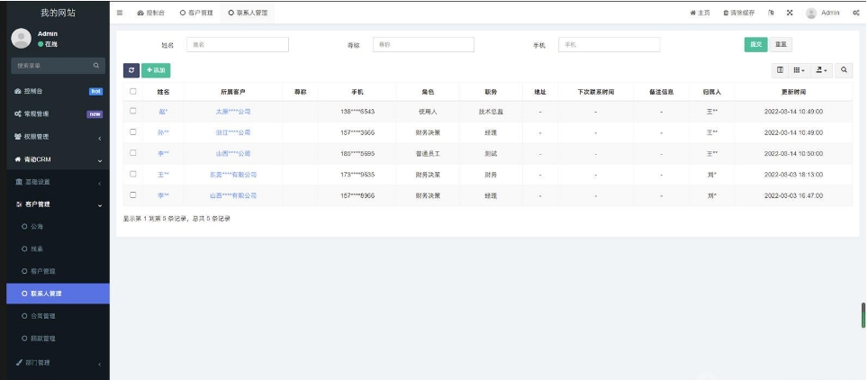This screenshot has height=380, width=868.
Task: Switch to the 客户管理 tab in the top bar
Action: (x=196, y=13)
